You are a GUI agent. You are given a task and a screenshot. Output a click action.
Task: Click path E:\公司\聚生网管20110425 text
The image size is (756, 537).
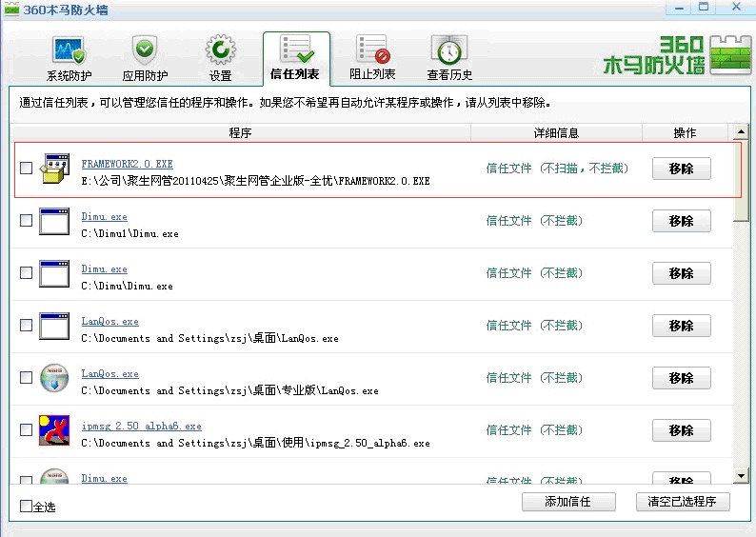(x=256, y=181)
